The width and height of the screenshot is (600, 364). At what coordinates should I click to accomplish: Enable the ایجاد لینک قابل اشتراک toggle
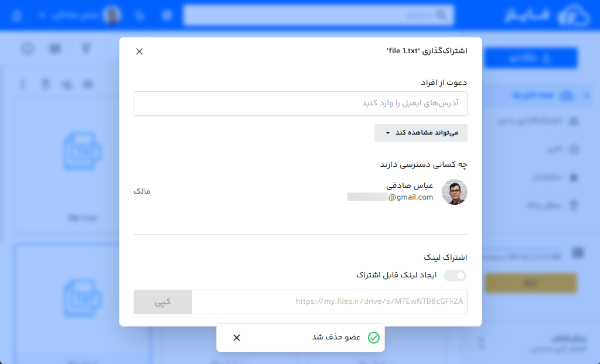(455, 275)
